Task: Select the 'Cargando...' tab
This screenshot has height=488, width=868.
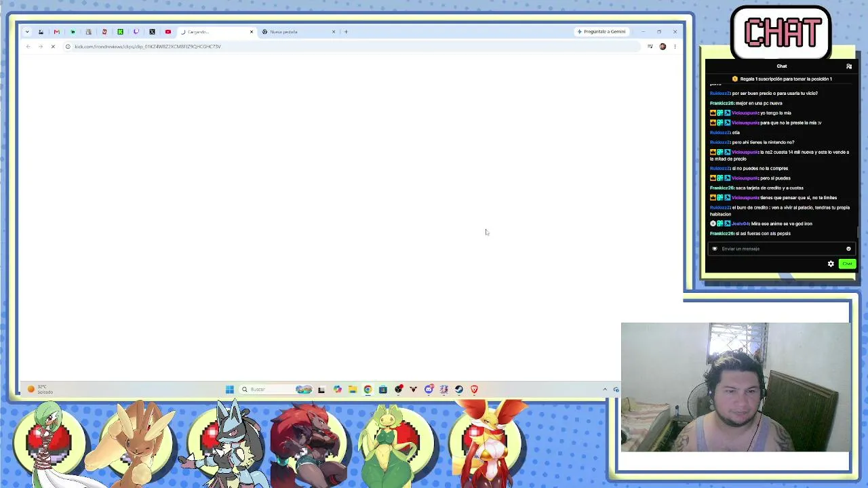Action: pyautogui.click(x=217, y=32)
